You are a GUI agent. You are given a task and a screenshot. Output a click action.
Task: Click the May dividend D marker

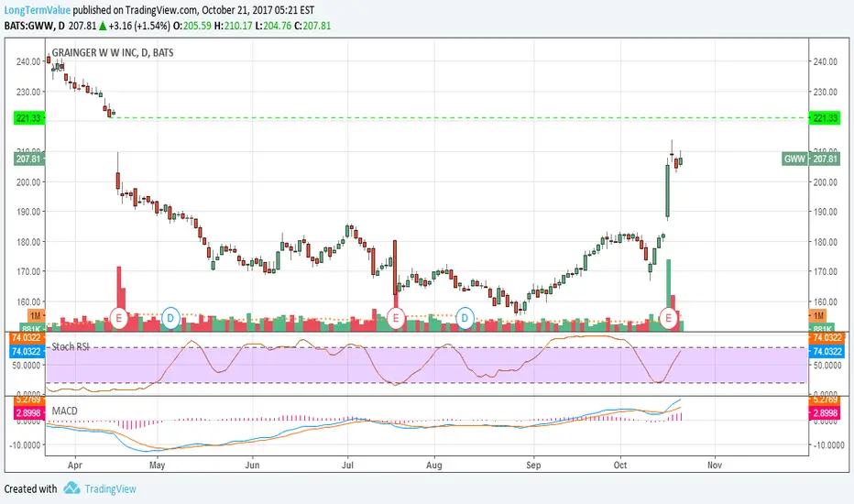coord(170,318)
